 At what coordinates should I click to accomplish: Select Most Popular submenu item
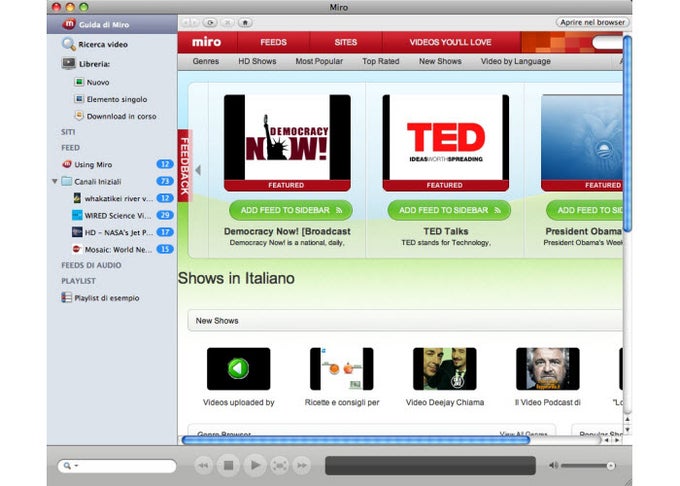[319, 61]
